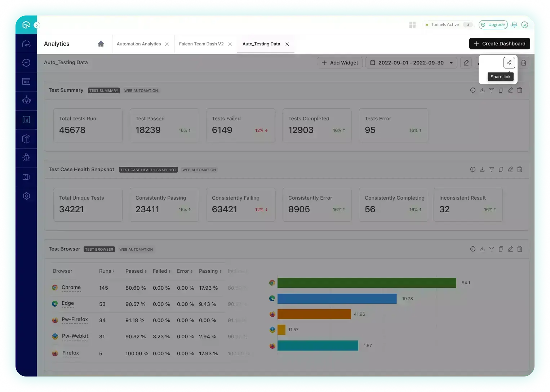Open the notifications bell

click(514, 25)
